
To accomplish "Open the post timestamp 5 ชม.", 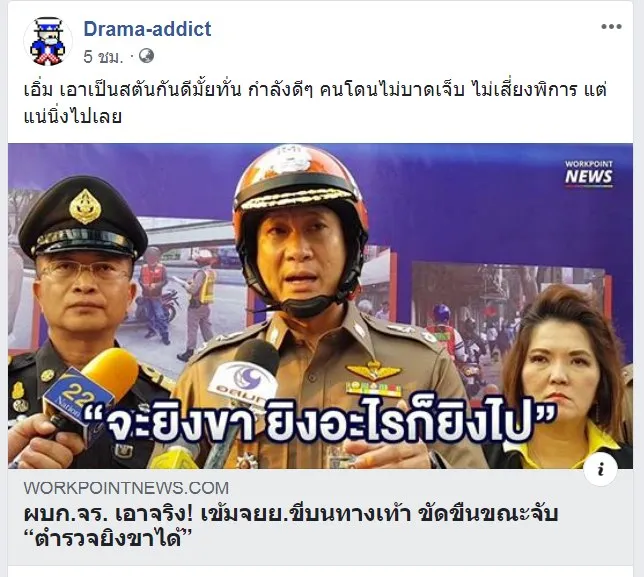I will (x=104, y=57).
